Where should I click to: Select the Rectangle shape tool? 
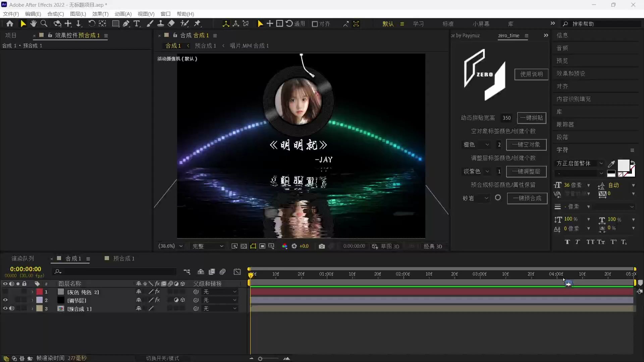pyautogui.click(x=115, y=24)
